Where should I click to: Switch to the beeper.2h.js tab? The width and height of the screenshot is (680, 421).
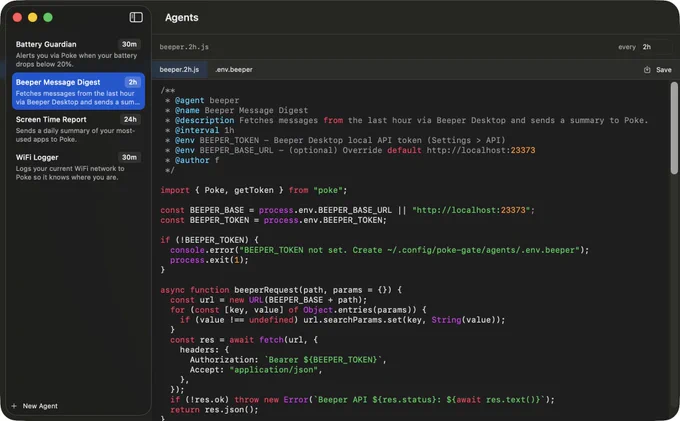[179, 69]
